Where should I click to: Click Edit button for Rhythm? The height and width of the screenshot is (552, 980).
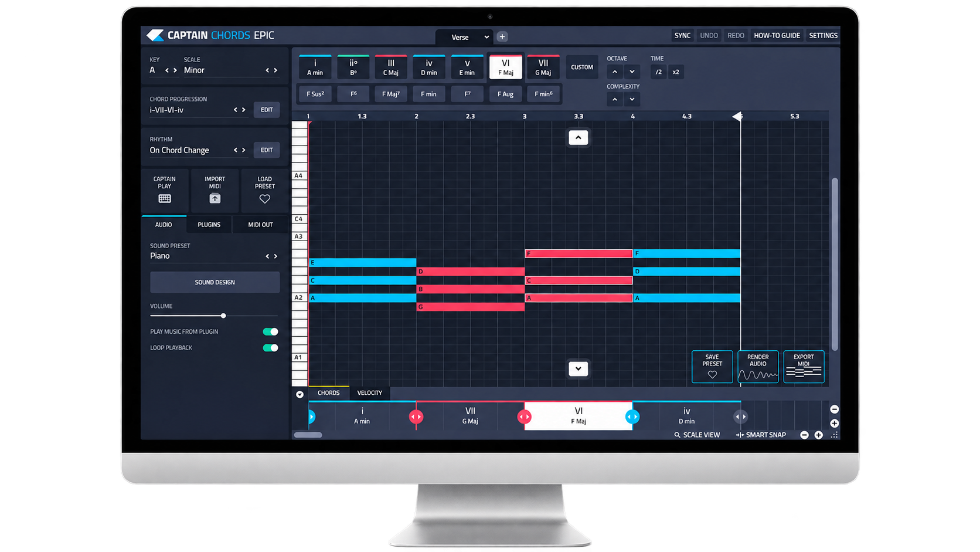267,150
